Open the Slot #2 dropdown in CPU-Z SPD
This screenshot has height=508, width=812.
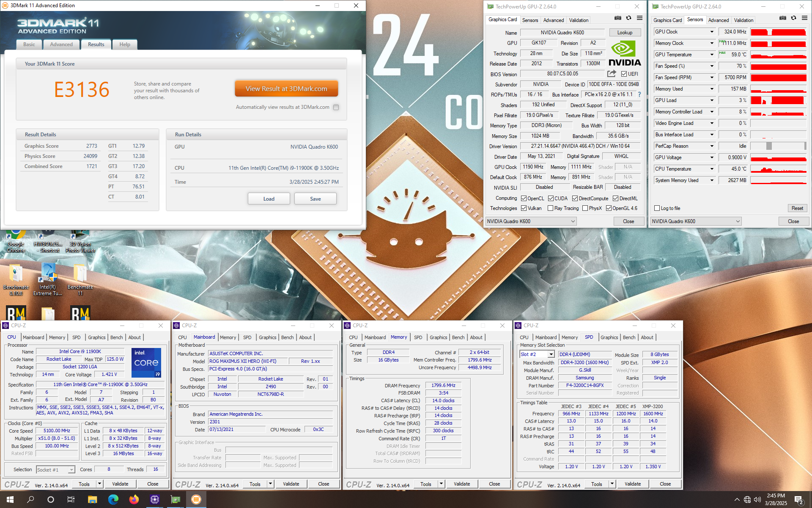(537, 354)
